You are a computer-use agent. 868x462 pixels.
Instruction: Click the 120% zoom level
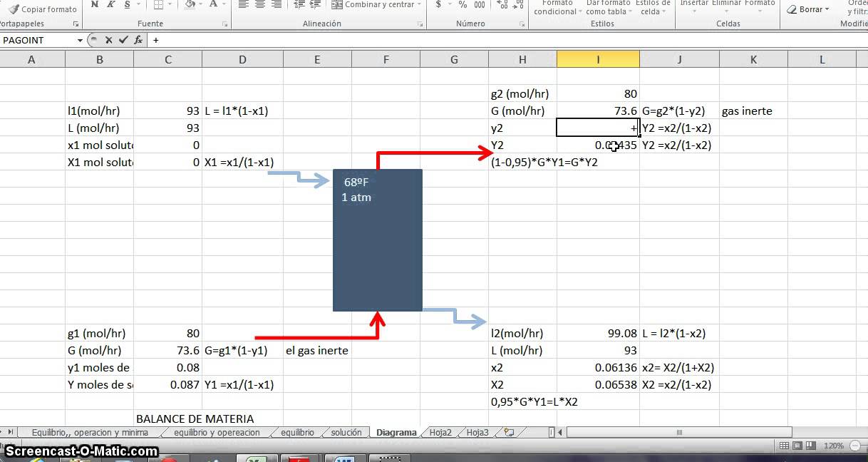coord(834,446)
